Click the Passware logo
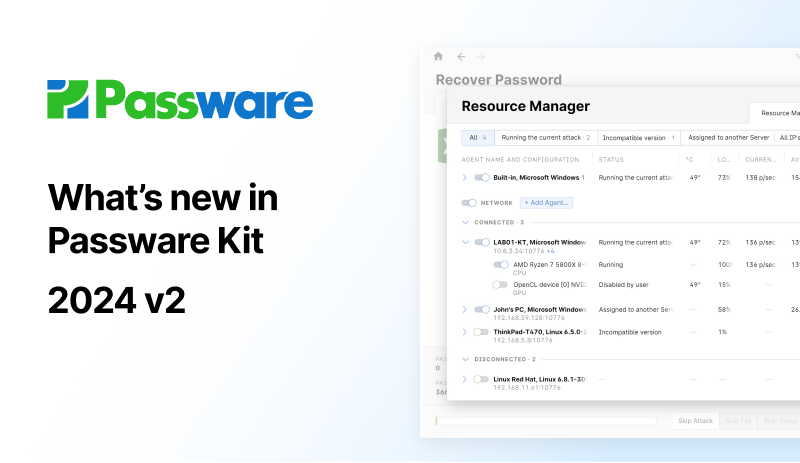800x463 pixels. (x=180, y=100)
